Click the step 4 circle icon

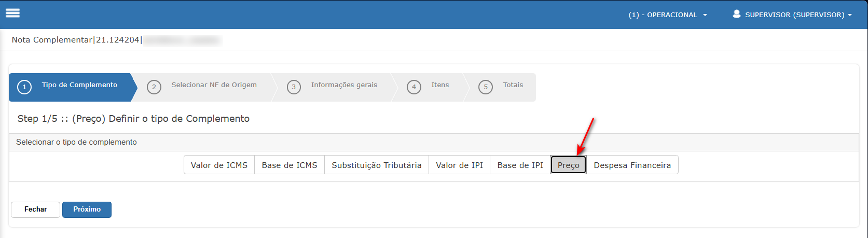414,87
